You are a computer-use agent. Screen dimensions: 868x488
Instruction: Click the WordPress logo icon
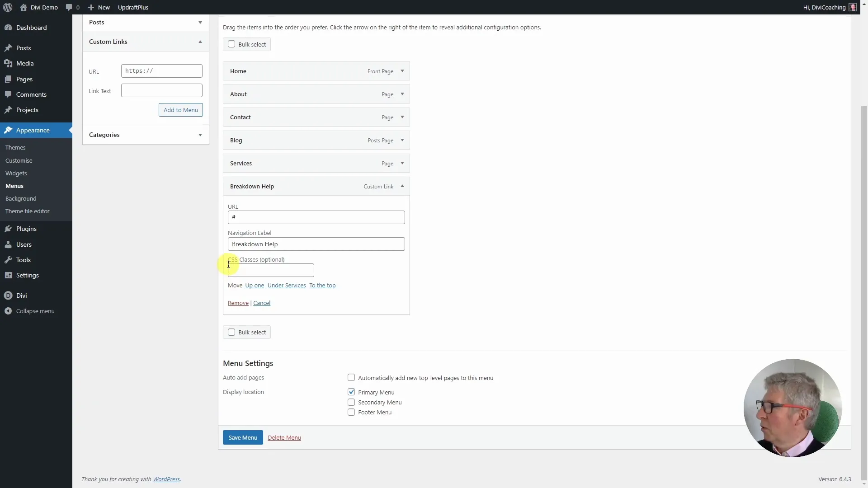8,7
